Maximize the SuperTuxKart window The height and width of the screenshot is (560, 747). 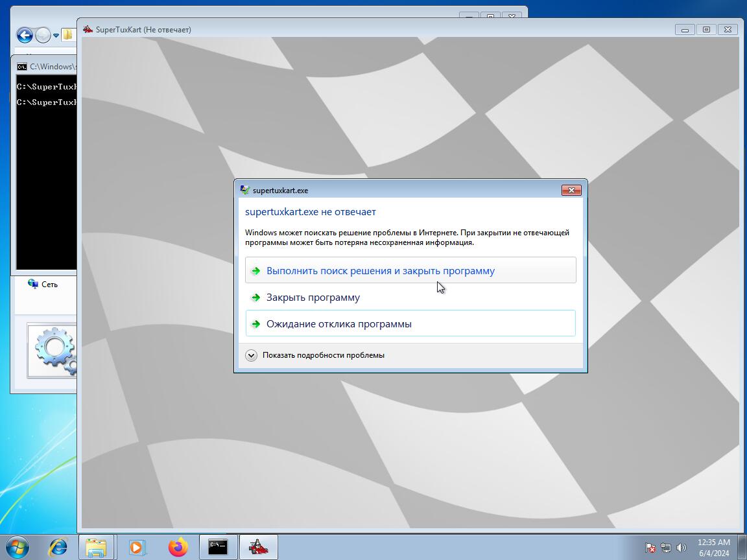pyautogui.click(x=707, y=30)
